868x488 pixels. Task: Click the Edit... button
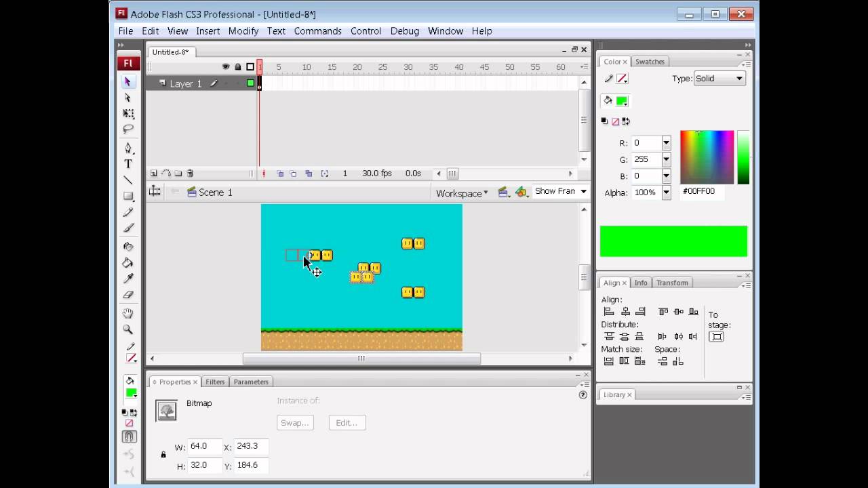(x=347, y=423)
